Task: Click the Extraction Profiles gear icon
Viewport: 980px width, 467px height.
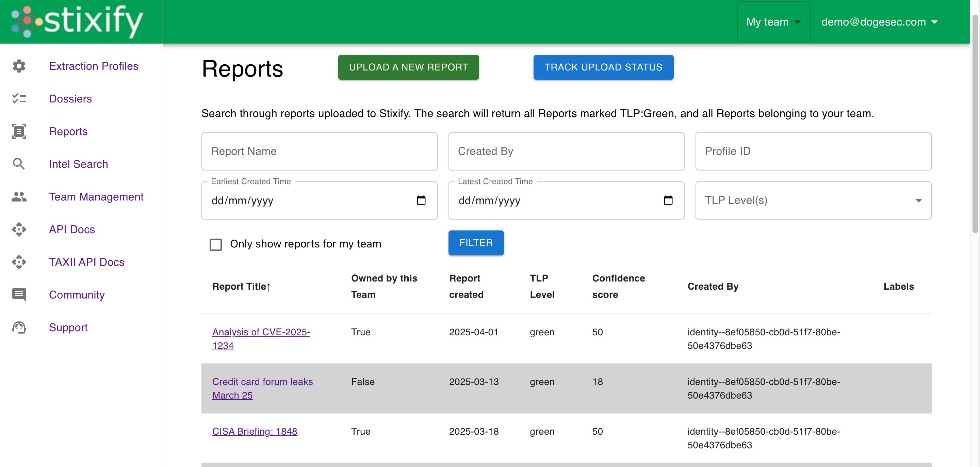Action: click(19, 66)
